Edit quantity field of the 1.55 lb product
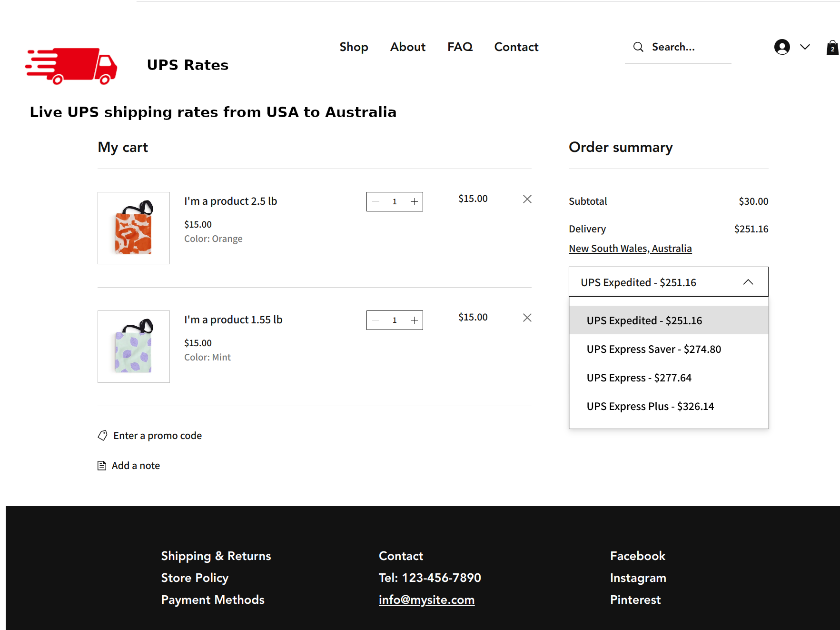Screen dimensions: 840x630 coord(395,320)
